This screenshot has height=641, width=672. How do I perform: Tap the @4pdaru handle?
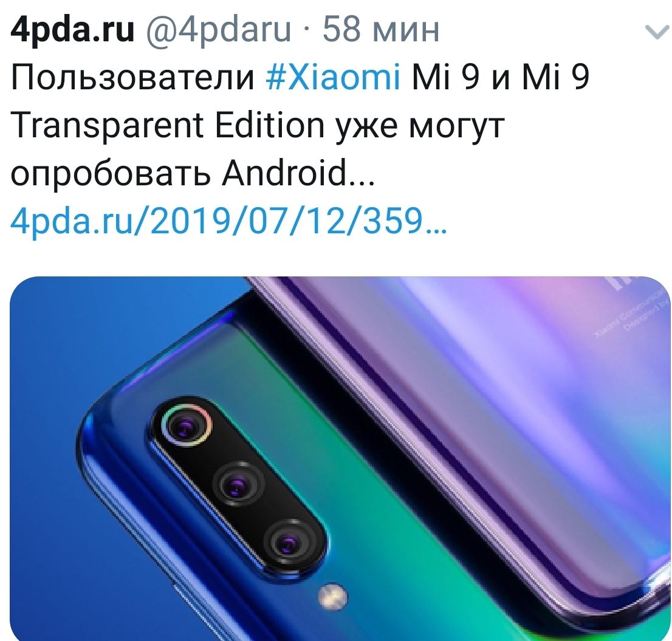point(219,30)
